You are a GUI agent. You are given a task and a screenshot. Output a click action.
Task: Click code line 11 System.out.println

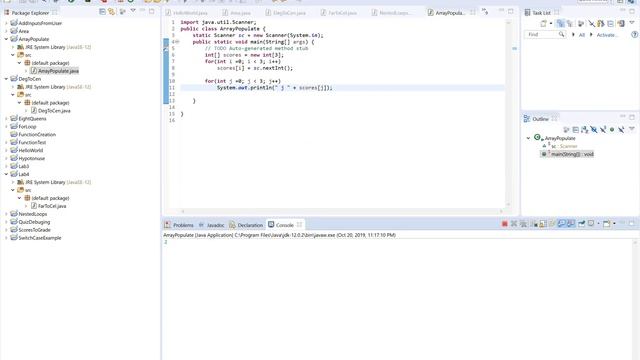point(274,88)
